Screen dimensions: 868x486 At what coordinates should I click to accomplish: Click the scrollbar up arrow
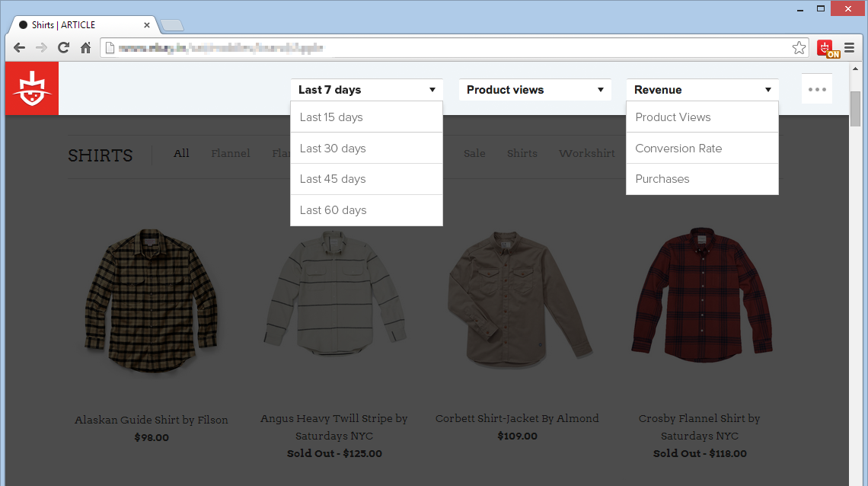[855, 69]
